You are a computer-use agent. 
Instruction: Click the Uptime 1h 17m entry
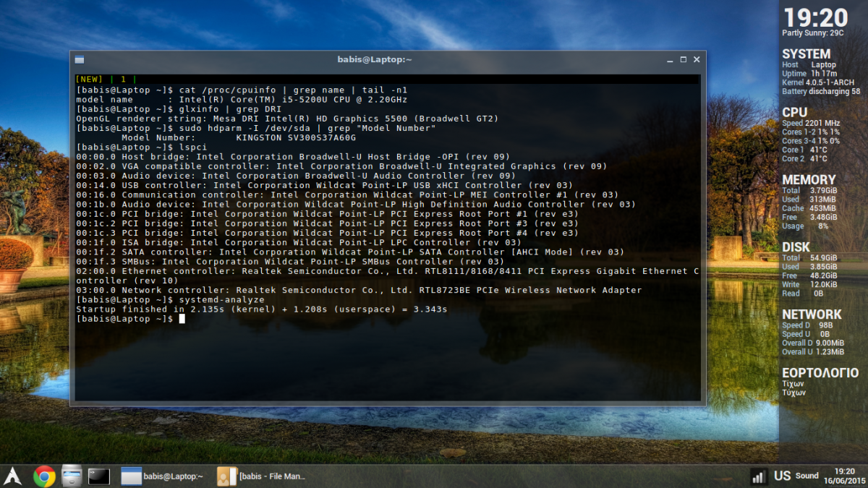809,74
